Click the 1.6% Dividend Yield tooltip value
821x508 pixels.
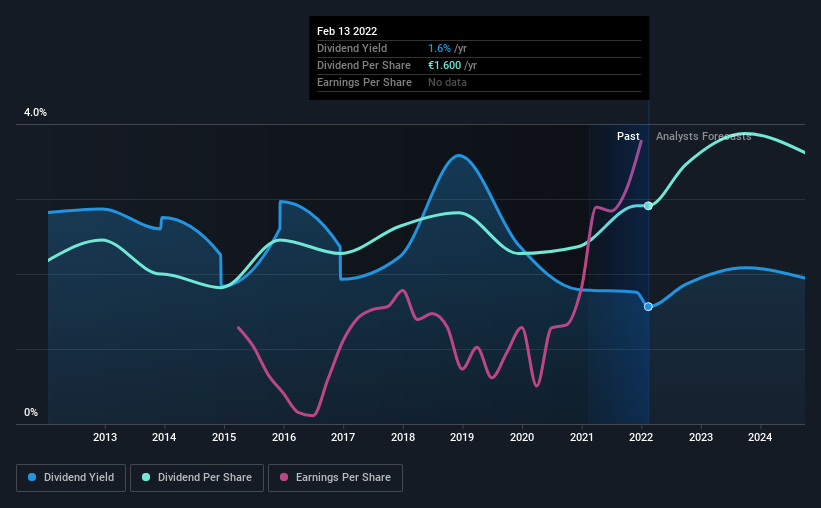click(x=439, y=48)
